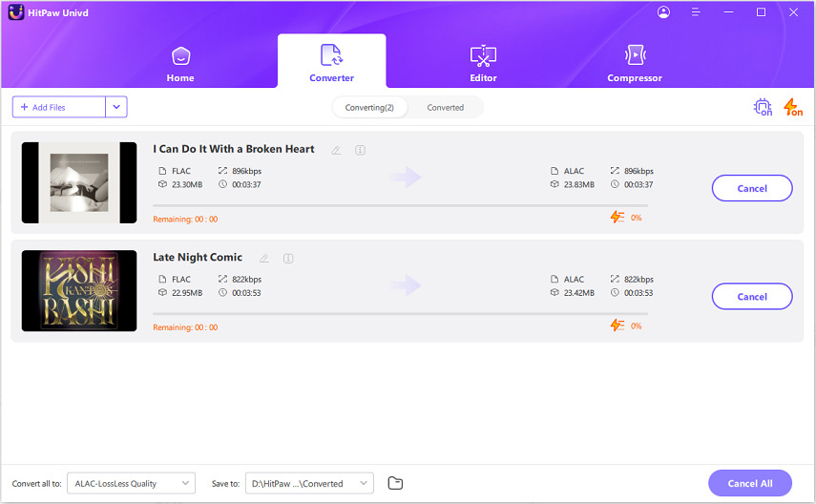Click lightning speed icon on Late Night Comic row
816x504 pixels.
[617, 325]
